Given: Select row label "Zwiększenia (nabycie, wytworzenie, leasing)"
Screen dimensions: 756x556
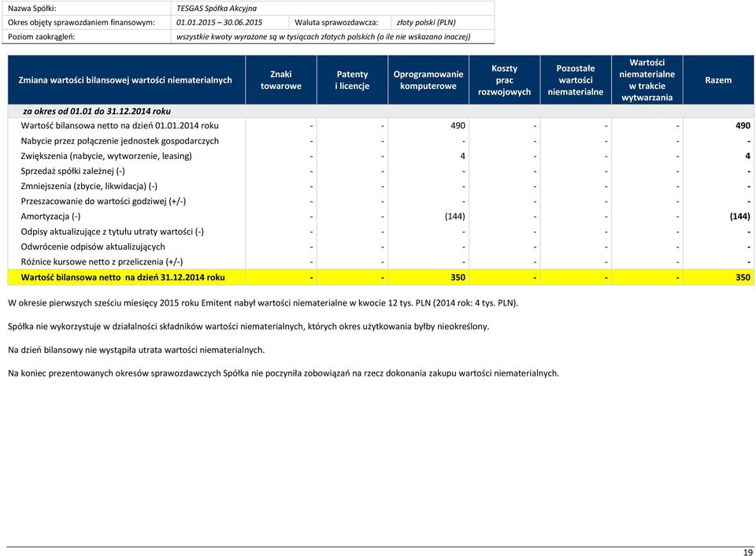Looking at the screenshot, I should [x=106, y=156].
